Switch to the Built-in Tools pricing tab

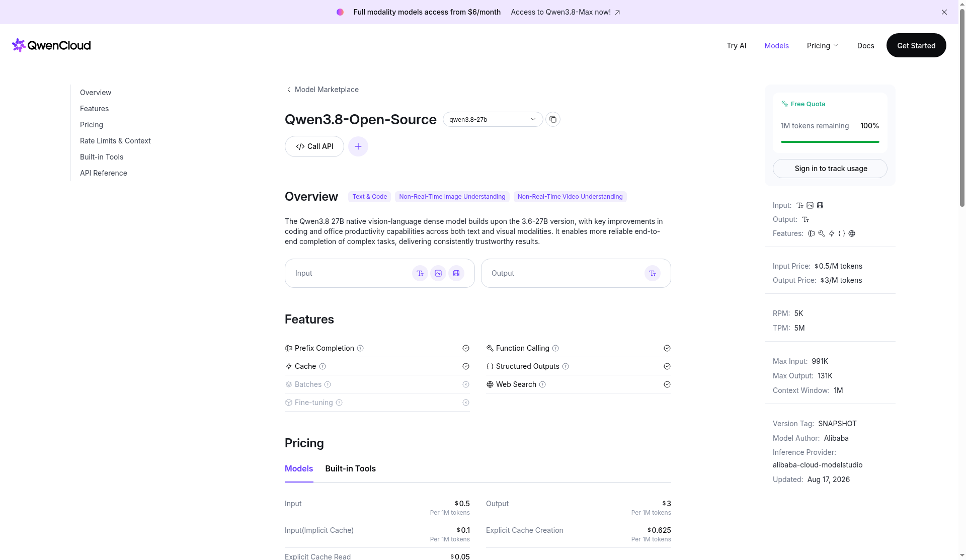pos(350,468)
